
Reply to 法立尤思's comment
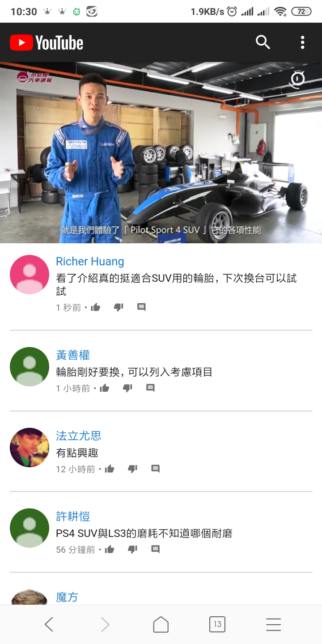click(155, 469)
